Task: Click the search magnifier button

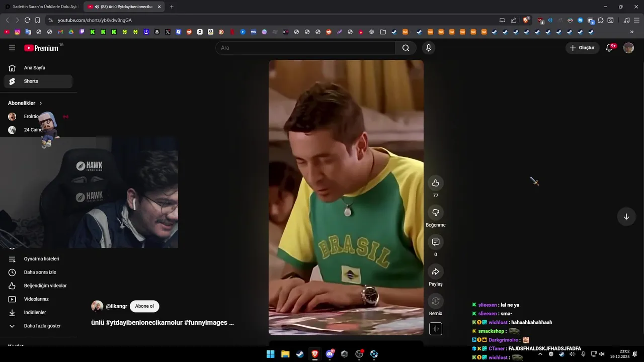Action: tap(406, 48)
